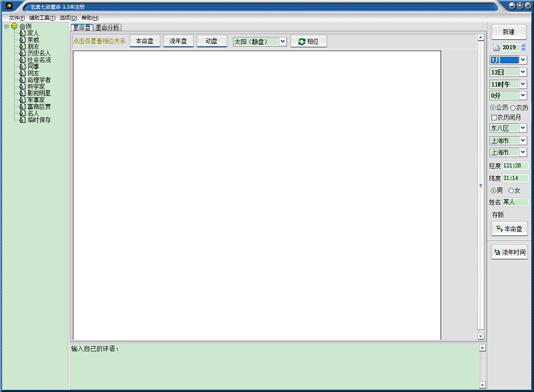Image resolution: width=534 pixels, height=392 pixels.
Task: Click the smiley icon beside 命例
Action: [14, 26]
